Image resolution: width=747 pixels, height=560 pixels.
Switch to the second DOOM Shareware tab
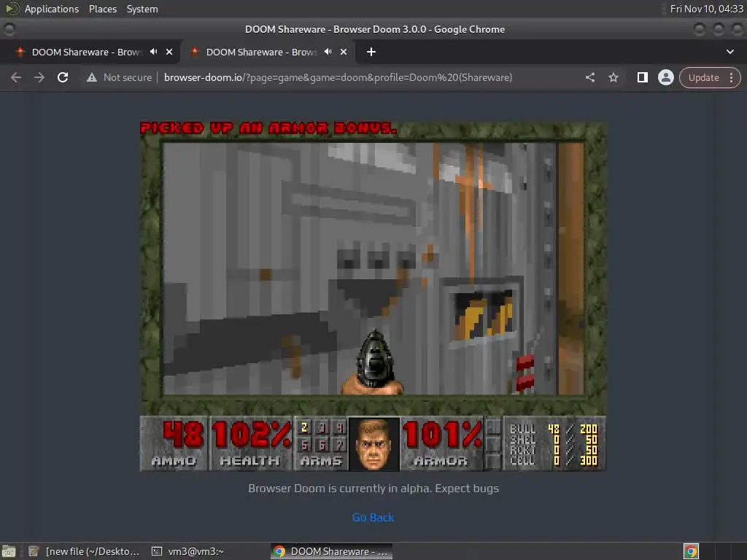point(268,52)
